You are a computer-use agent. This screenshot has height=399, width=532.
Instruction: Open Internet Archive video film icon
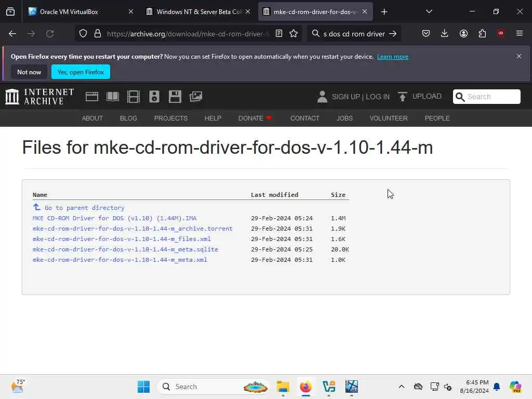(x=134, y=97)
